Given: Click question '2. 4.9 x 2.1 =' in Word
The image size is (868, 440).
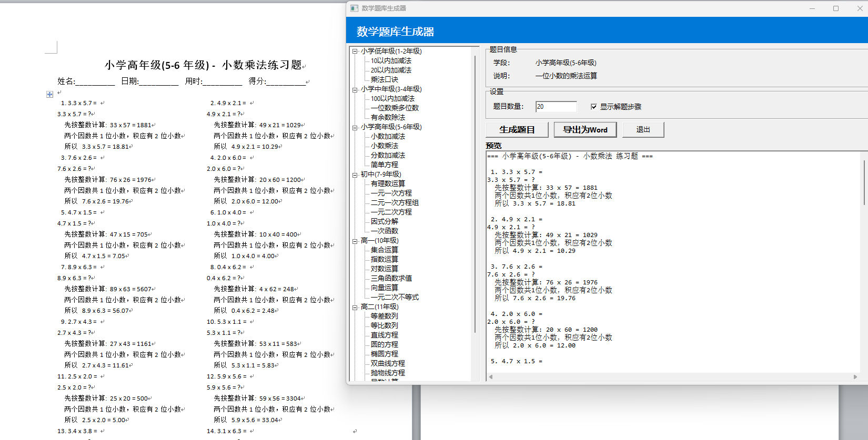Looking at the screenshot, I should (x=228, y=103).
